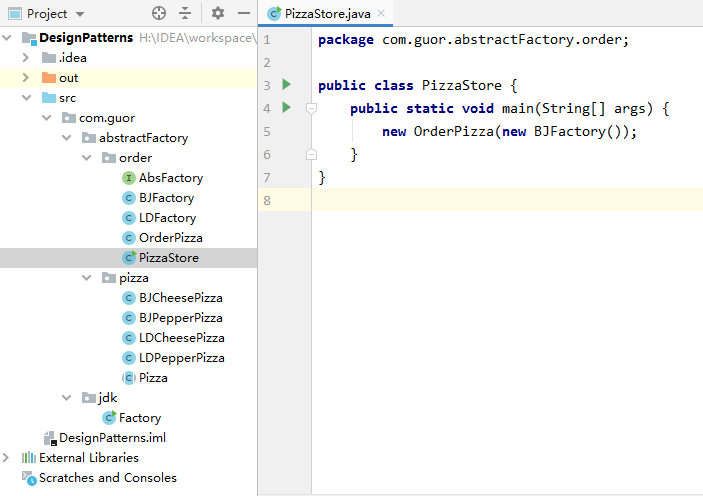Collapse the com.guor package
This screenshot has width=703, height=496.
click(x=47, y=117)
